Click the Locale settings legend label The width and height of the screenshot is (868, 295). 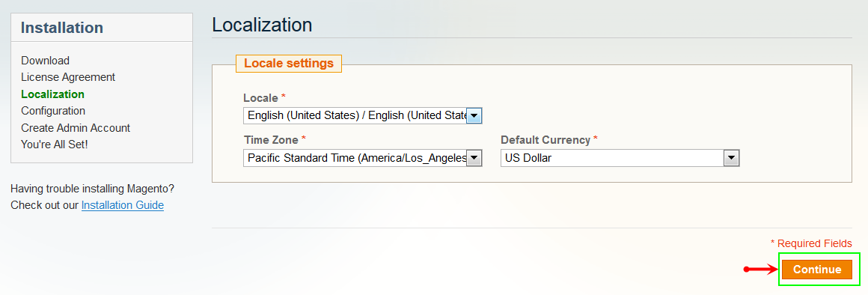coord(289,63)
